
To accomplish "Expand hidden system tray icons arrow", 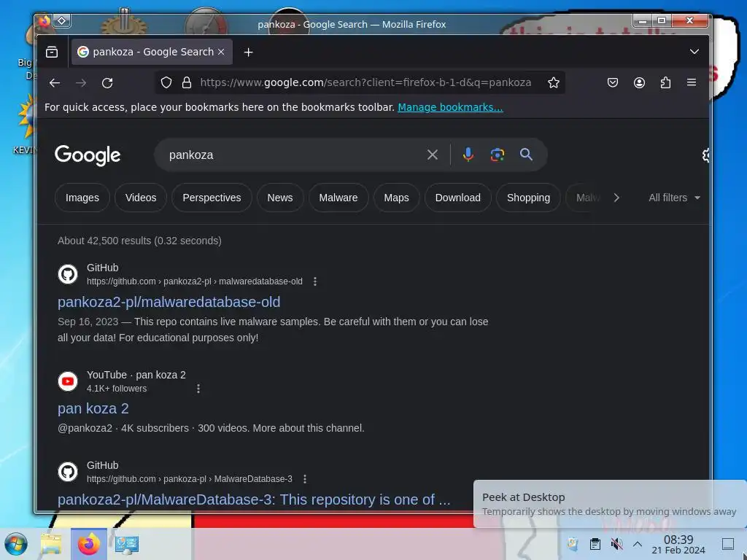I will [x=638, y=544].
